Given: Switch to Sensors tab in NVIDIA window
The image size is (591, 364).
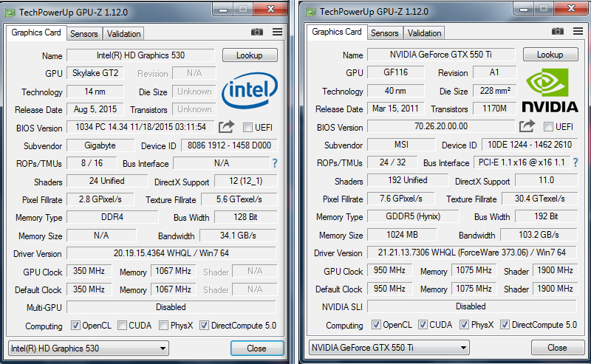Looking at the screenshot, I should coord(384,33).
